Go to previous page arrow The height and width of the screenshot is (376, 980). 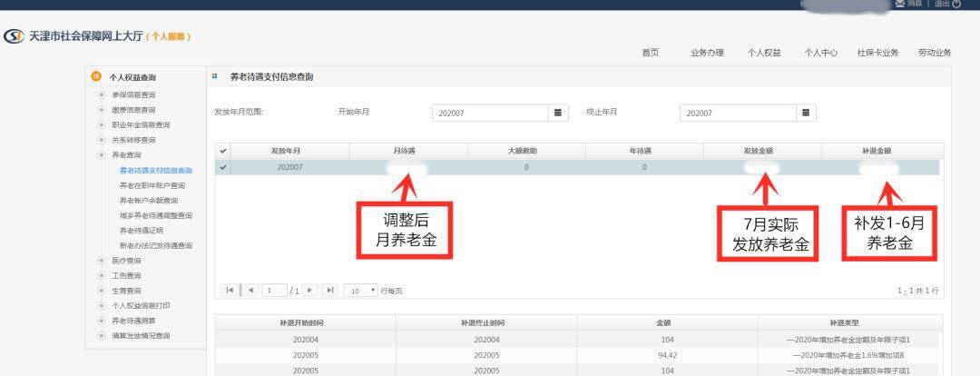[250, 290]
